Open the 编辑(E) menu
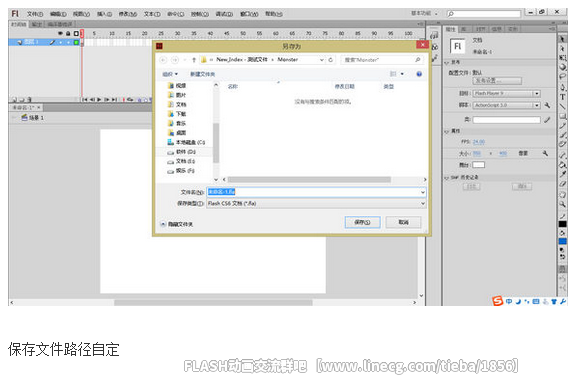 point(58,14)
